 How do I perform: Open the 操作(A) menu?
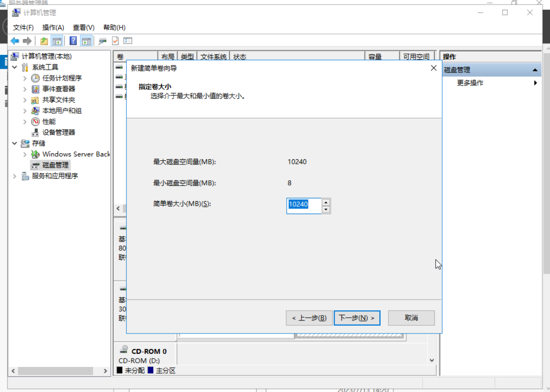(x=53, y=27)
